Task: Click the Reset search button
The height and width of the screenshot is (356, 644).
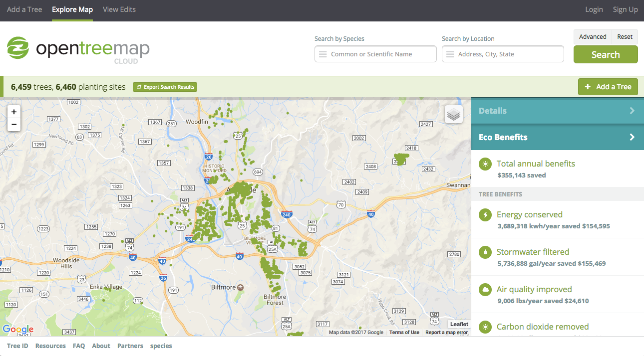Action: [625, 37]
